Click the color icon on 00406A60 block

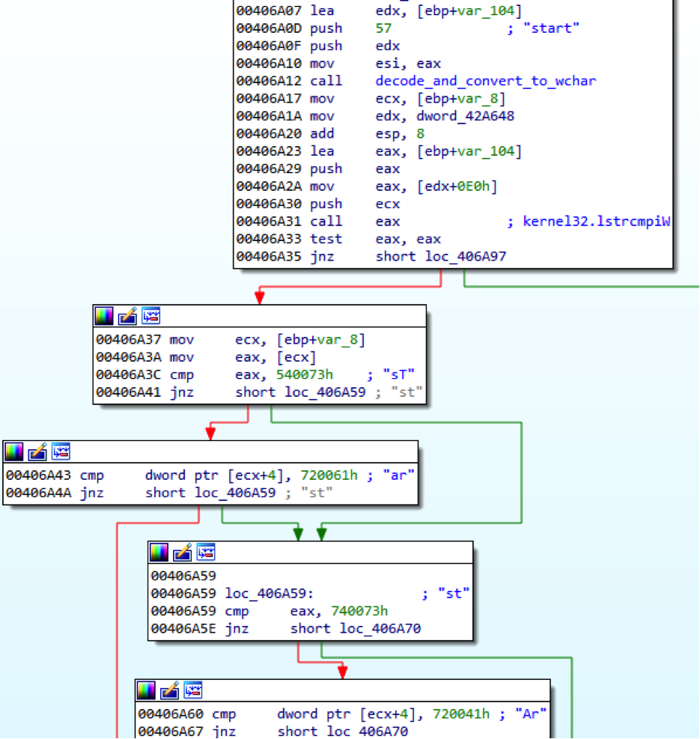point(147,690)
